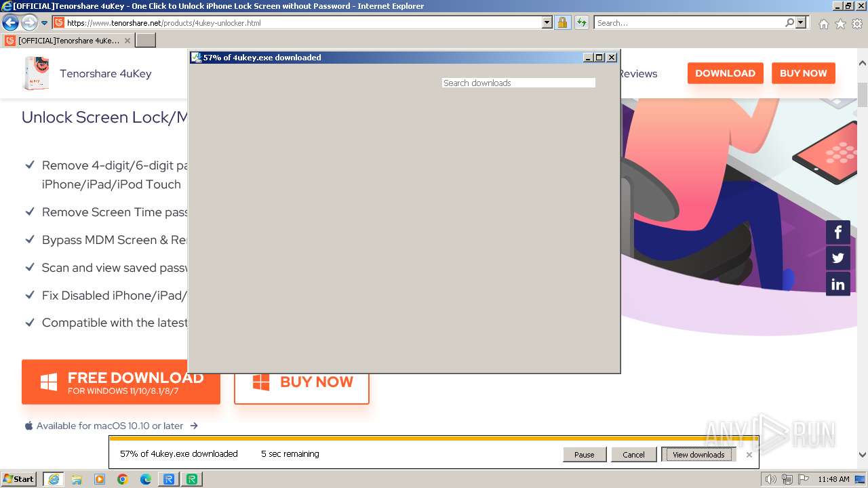
Task: Click the IE Search box
Action: (689, 22)
